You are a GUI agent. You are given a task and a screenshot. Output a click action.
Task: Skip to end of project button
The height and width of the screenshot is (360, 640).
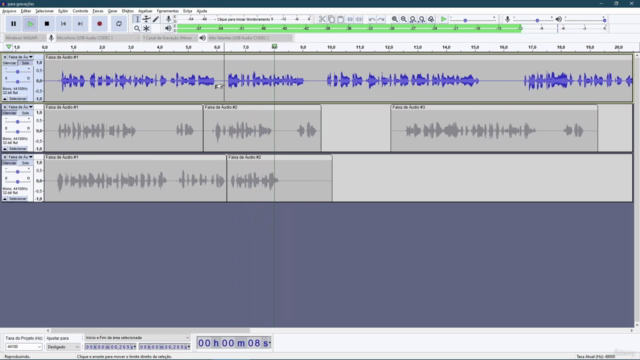80,24
